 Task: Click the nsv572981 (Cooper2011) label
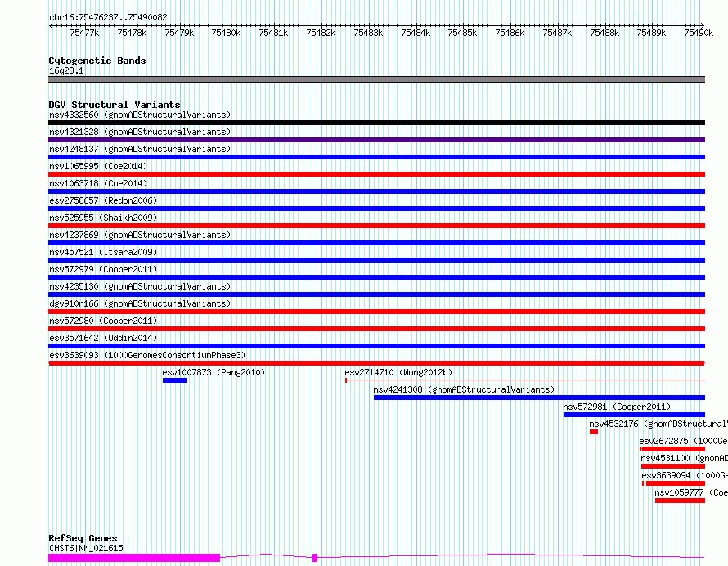pyautogui.click(x=616, y=407)
